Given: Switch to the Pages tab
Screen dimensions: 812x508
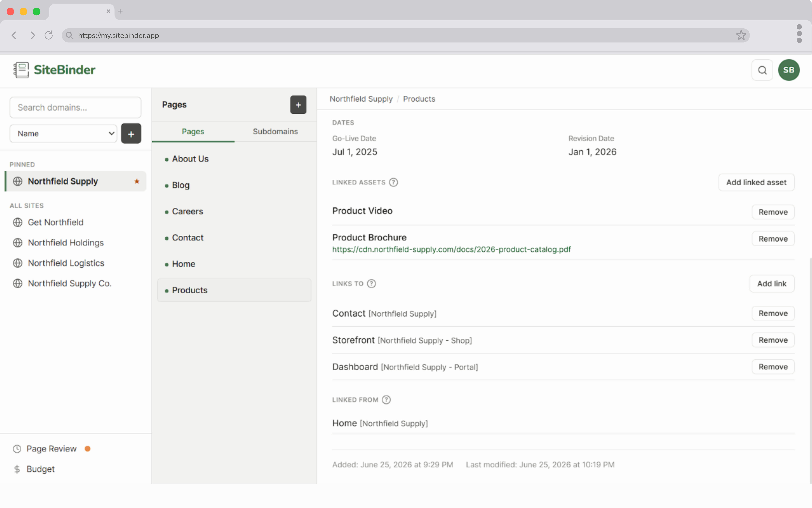Looking at the screenshot, I should pyautogui.click(x=193, y=132).
